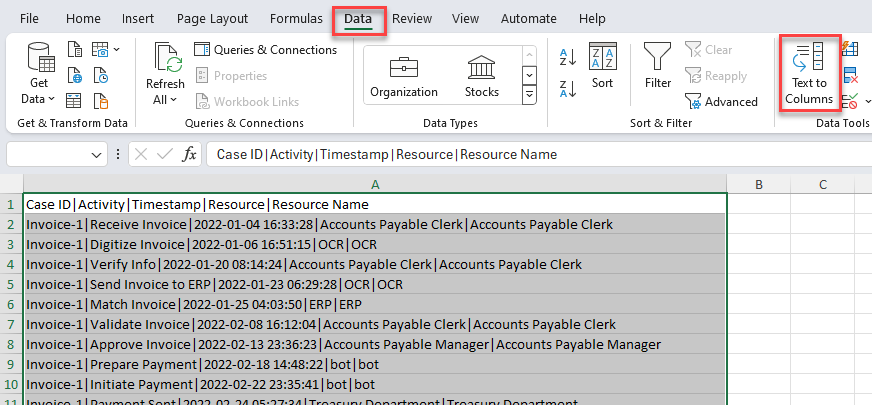Click the From Text/CSV icon
This screenshot has height=405, width=872.
click(x=75, y=49)
